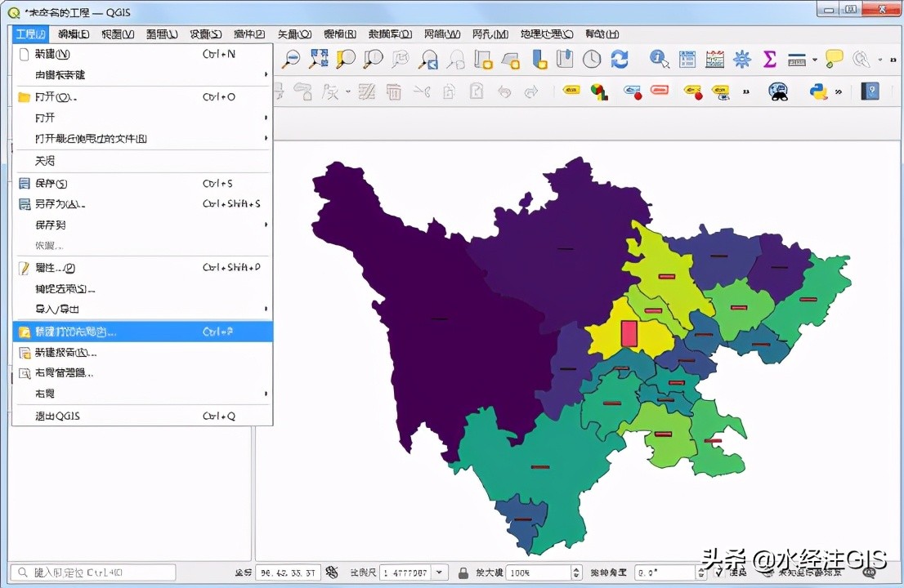Viewport: 904px width, 588px height.
Task: Open a New Map View
Action: 483,60
